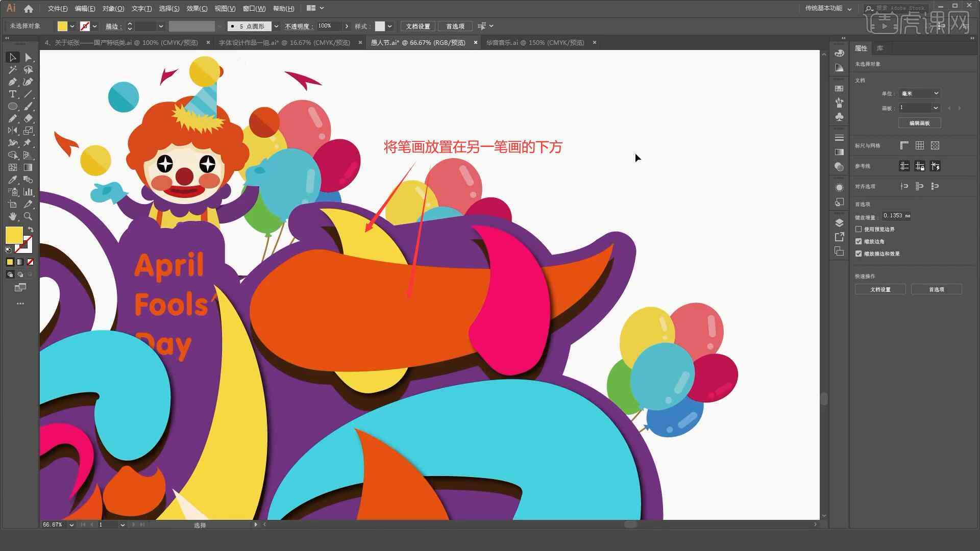The width and height of the screenshot is (980, 551).
Task: Enable 缩放描边和效果 checkbox
Action: pos(859,254)
